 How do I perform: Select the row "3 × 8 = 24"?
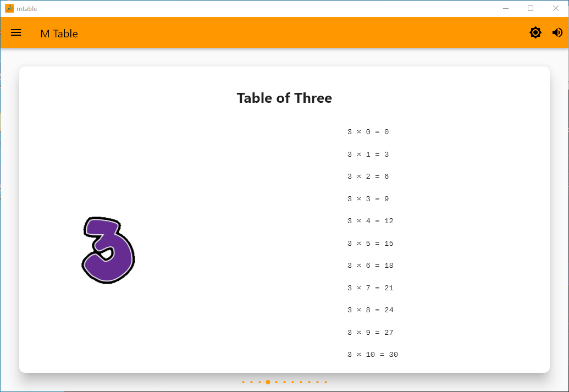pos(370,310)
